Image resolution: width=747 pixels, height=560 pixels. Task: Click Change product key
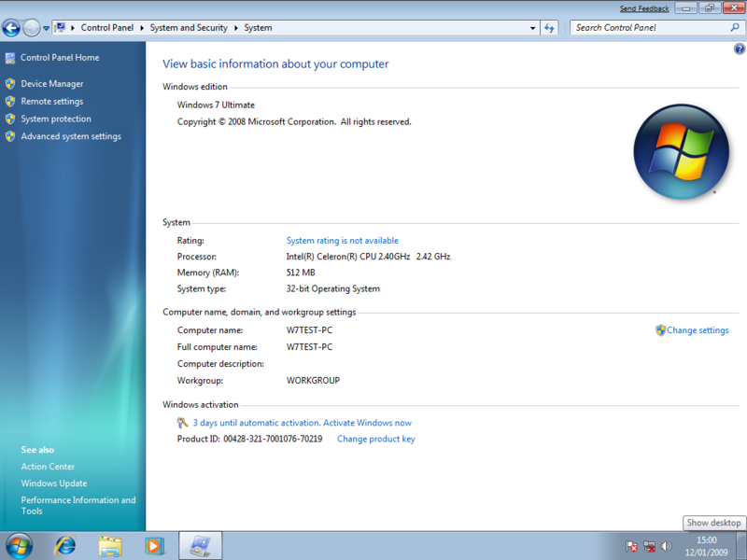[376, 439]
